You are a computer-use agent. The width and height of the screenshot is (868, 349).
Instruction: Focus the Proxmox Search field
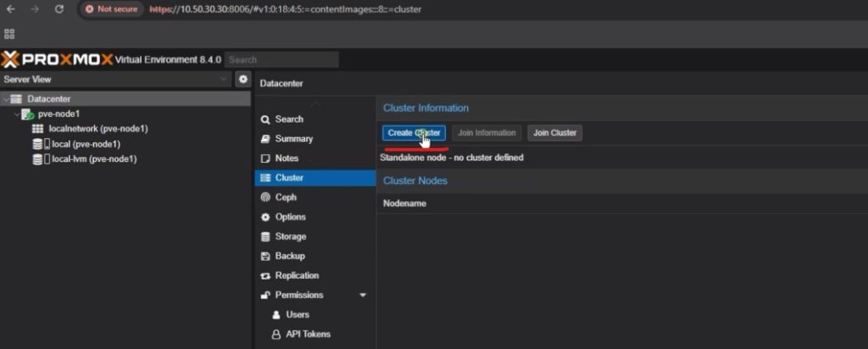(x=281, y=60)
